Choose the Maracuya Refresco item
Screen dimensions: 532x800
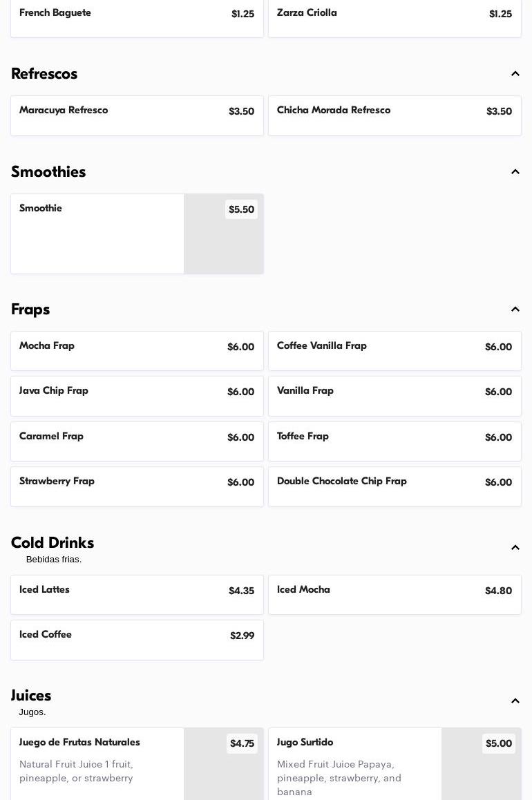[137, 115]
